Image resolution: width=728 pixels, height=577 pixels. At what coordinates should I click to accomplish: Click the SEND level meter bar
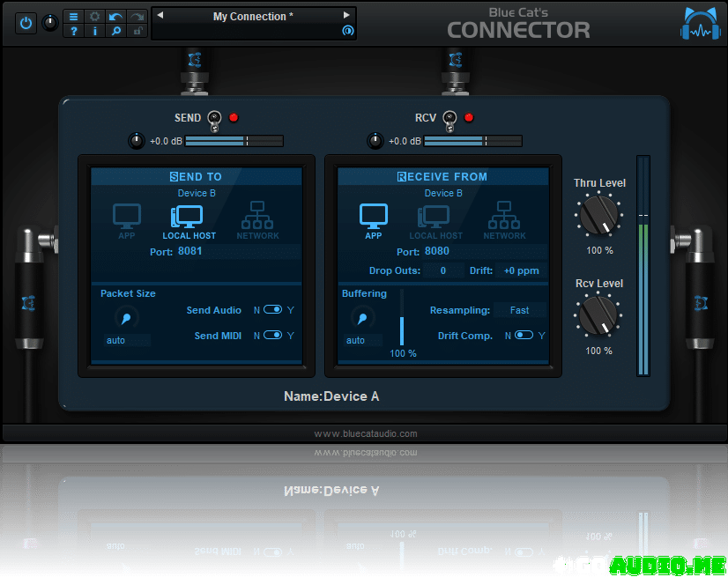tap(234, 141)
